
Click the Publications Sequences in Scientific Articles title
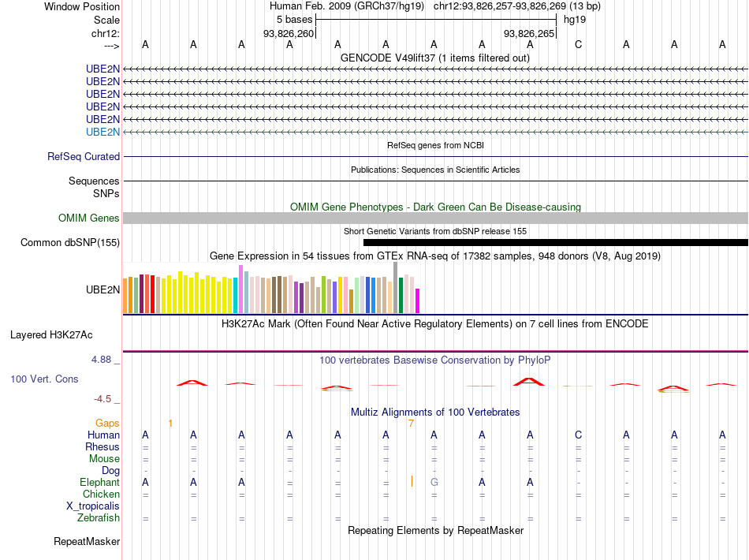(435, 170)
